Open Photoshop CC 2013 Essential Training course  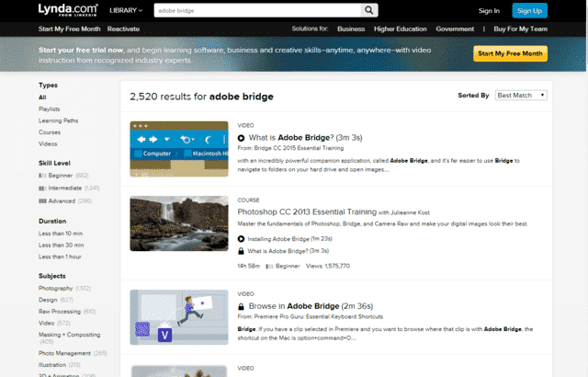coord(307,211)
